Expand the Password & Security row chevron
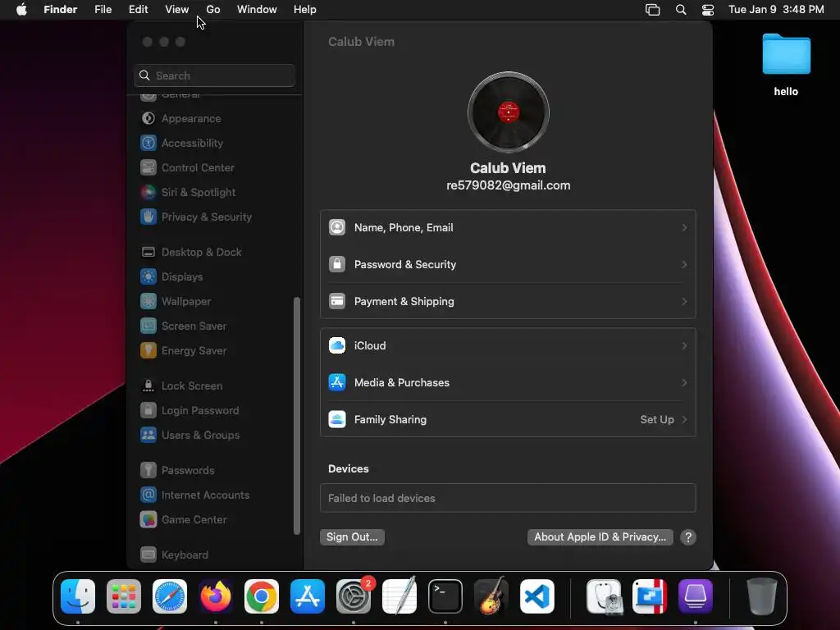The height and width of the screenshot is (630, 840). [x=684, y=265]
